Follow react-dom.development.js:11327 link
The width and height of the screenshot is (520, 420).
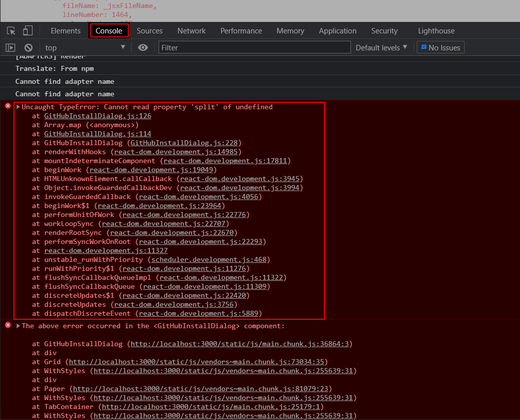click(106, 250)
